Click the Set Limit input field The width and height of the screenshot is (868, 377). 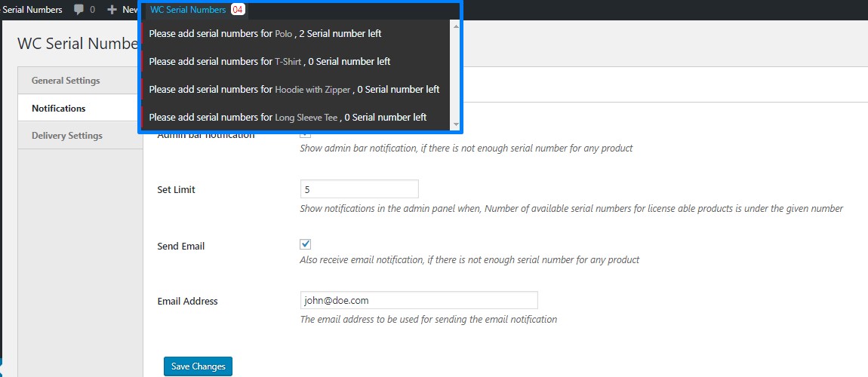359,189
